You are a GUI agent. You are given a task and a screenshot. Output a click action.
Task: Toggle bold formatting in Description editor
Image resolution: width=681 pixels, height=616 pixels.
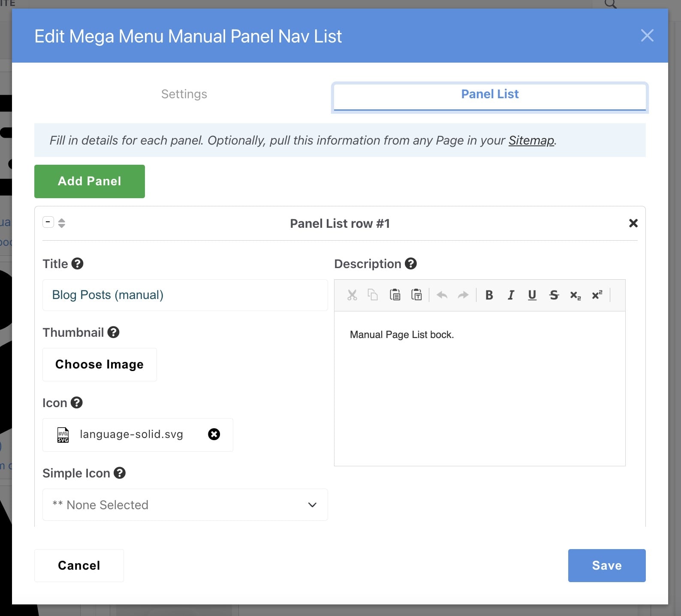[x=489, y=295]
